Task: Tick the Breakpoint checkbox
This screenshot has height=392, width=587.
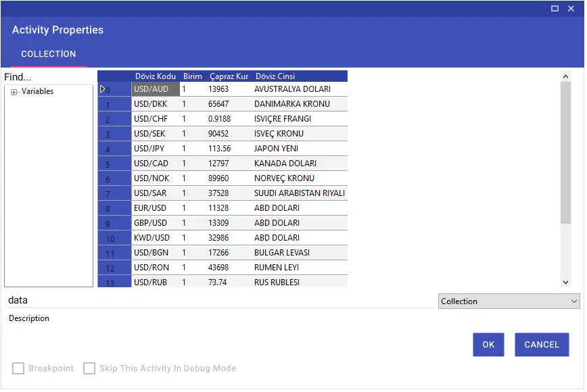Action: tap(18, 369)
